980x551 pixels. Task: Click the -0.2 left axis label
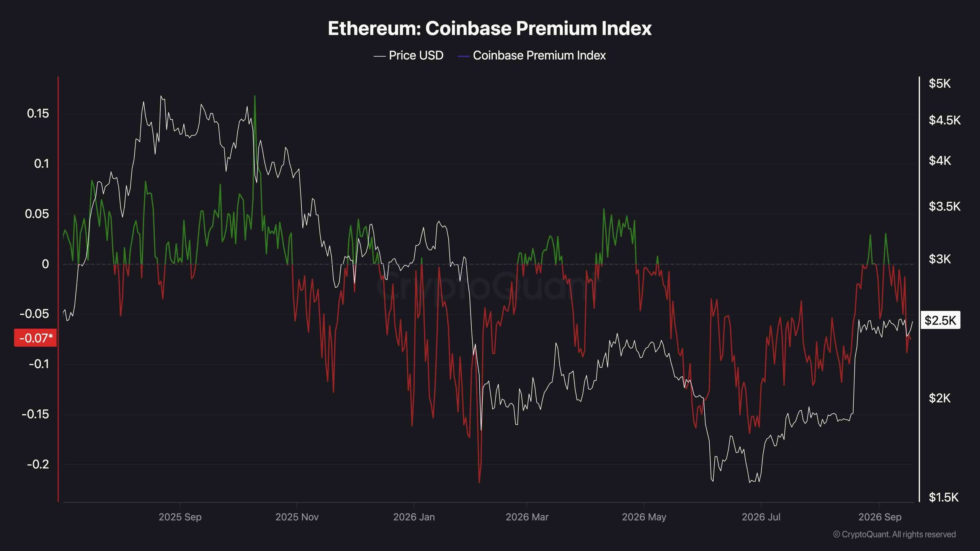coord(38,465)
